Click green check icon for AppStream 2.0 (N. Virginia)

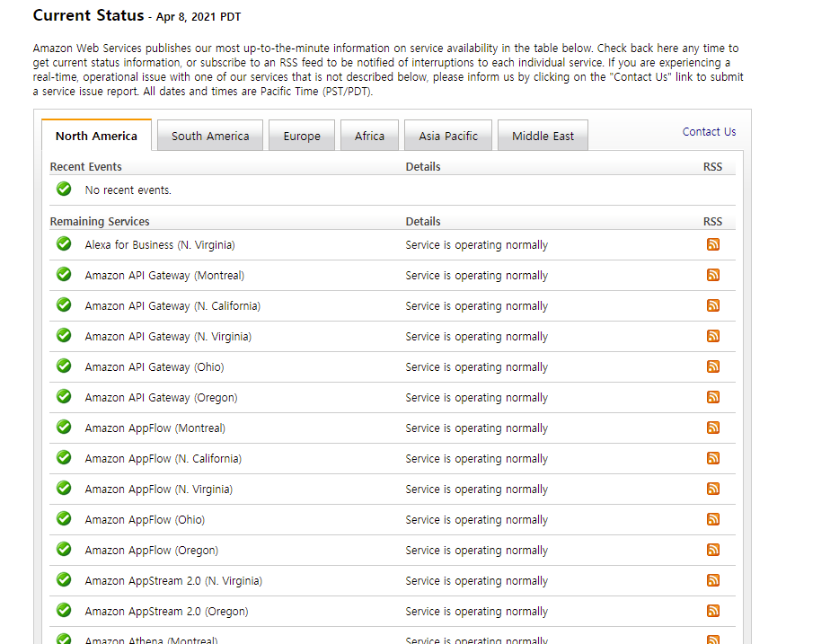click(x=64, y=578)
